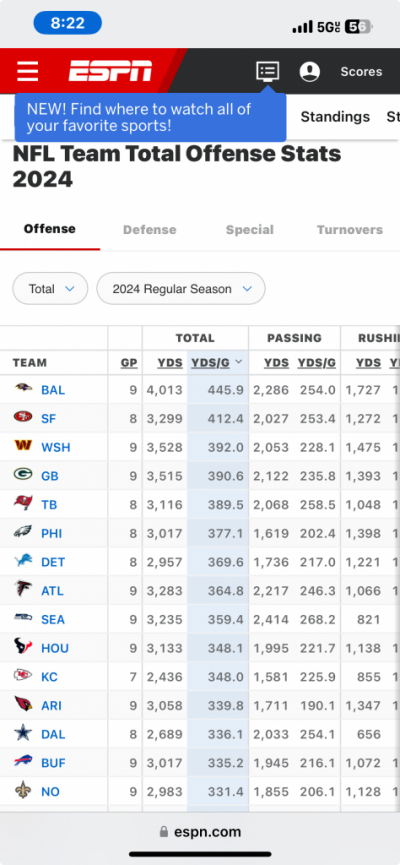Sort by total YDS/G column
Screen dimensions: 400x865
point(217,362)
